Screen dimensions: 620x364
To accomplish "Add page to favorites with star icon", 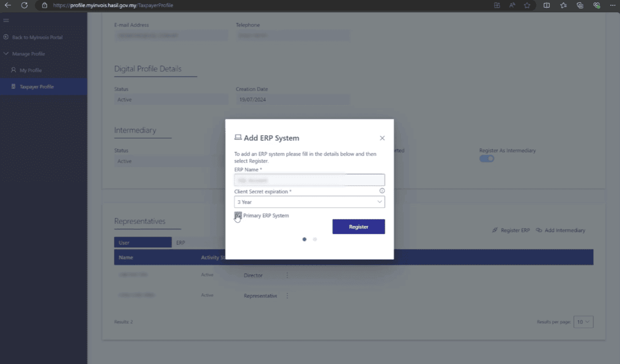I will coord(527,5).
